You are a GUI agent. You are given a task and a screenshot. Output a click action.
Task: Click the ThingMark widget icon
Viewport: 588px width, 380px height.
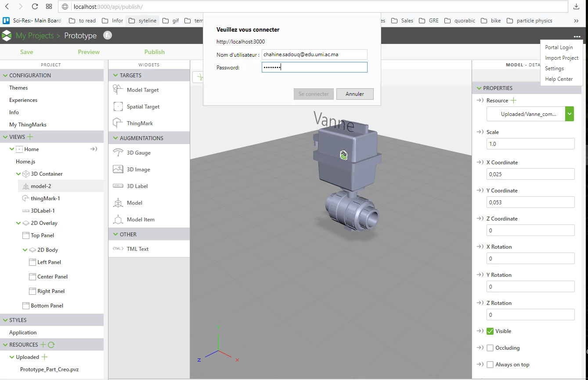point(118,123)
